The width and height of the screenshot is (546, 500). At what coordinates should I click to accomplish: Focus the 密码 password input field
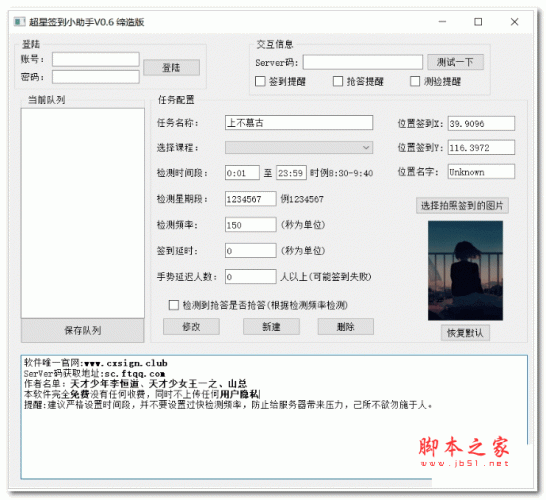(x=96, y=77)
